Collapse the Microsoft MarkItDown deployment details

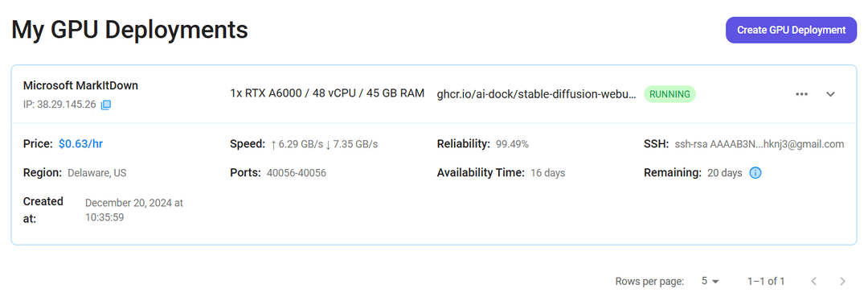pyautogui.click(x=830, y=94)
